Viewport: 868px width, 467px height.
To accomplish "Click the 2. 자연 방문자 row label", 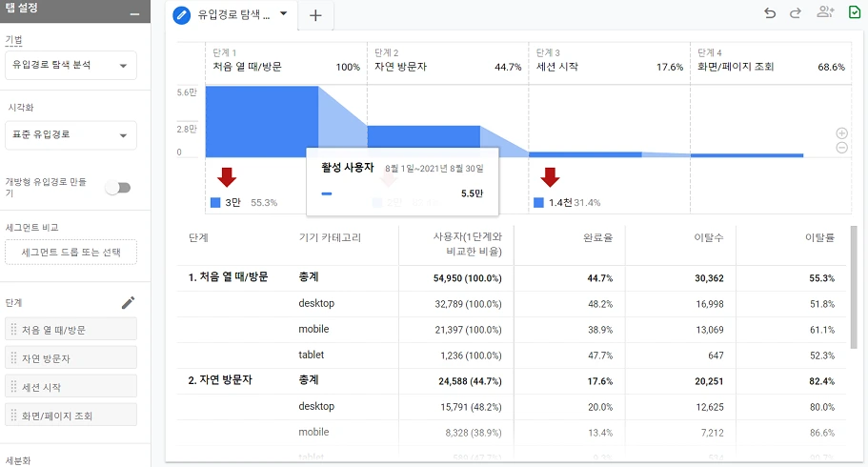I will pyautogui.click(x=220, y=380).
